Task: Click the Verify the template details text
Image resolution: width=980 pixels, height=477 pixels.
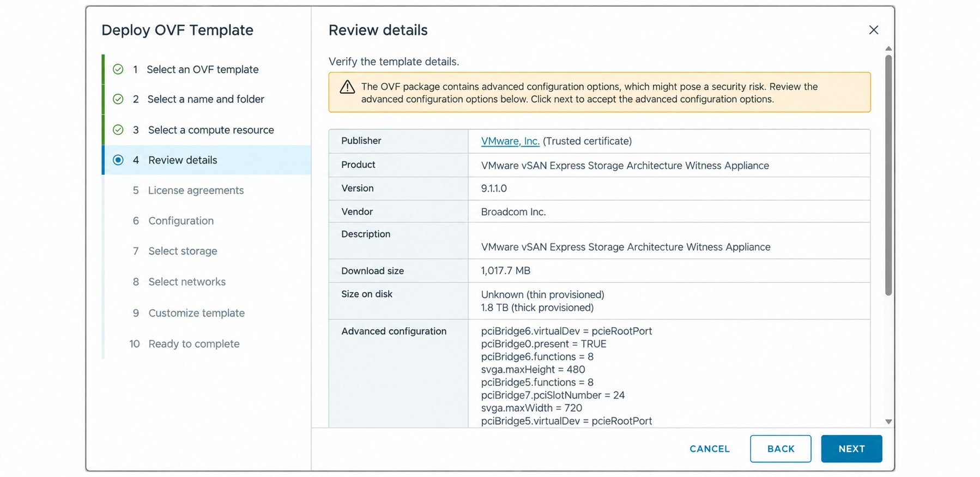Action: (x=394, y=62)
